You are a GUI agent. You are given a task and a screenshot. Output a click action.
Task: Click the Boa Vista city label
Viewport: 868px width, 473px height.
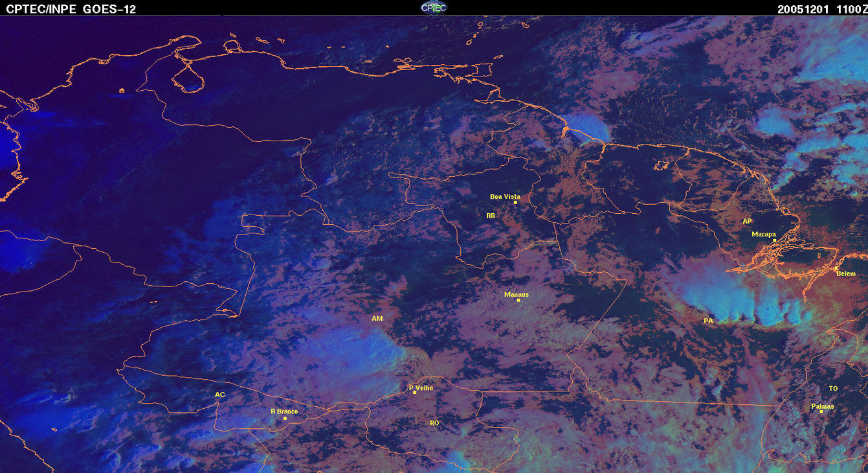[x=505, y=196]
